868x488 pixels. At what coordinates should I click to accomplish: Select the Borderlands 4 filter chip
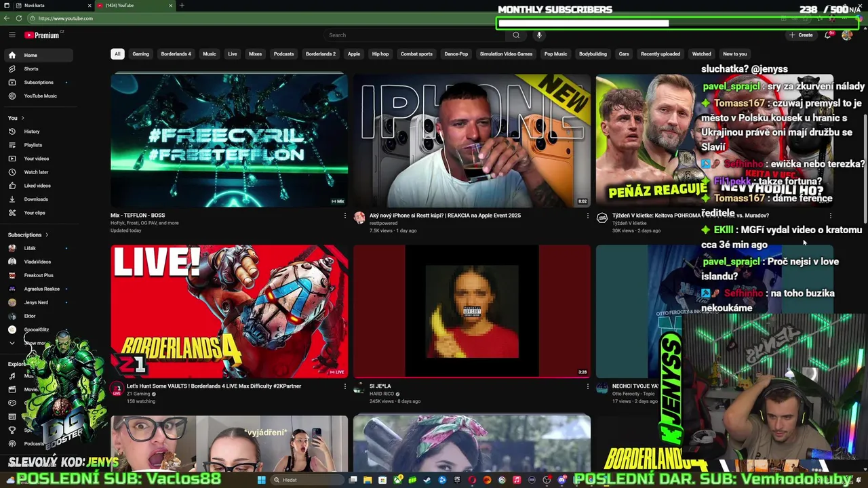[x=176, y=54]
